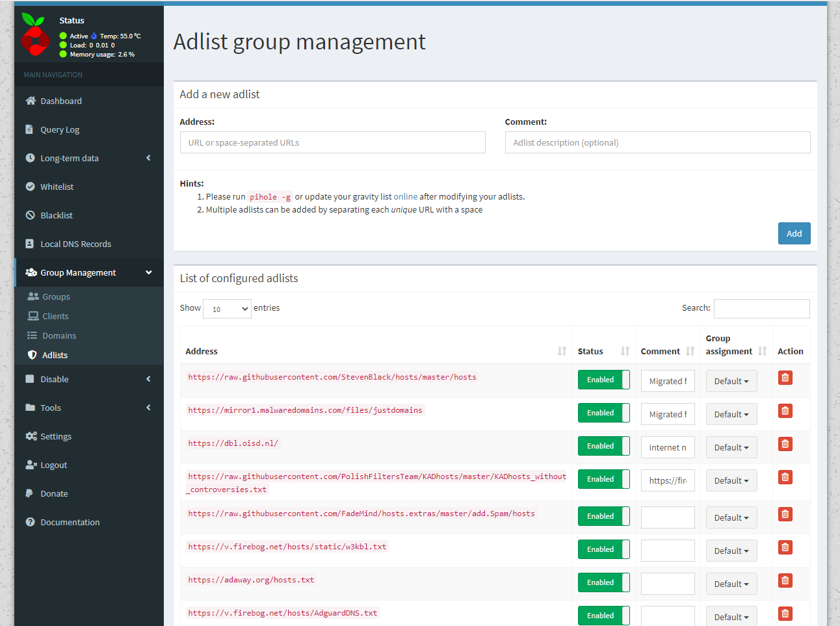Click the Add adlist button
Screen dimensions: 840x626
point(794,233)
